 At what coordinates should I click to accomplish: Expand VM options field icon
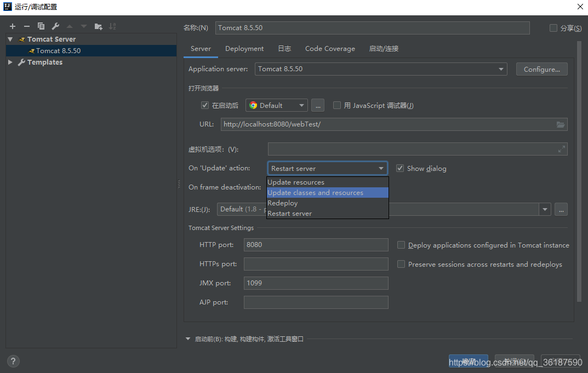561,149
